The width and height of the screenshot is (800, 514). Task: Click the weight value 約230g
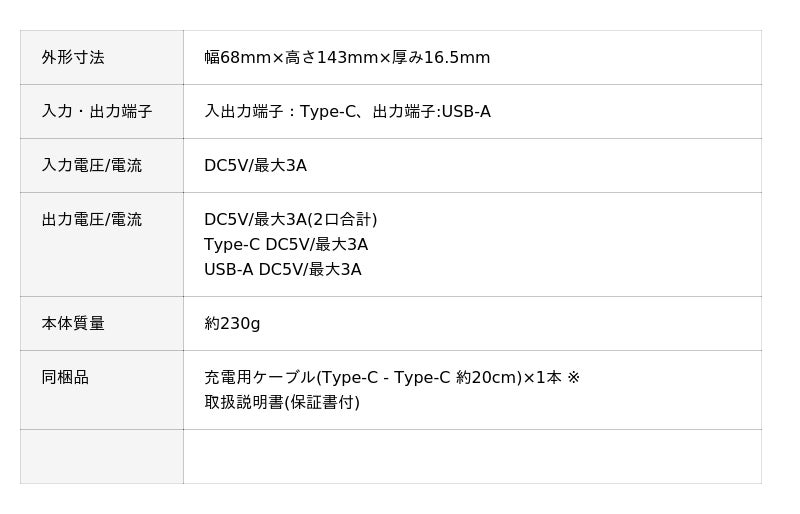click(x=232, y=324)
